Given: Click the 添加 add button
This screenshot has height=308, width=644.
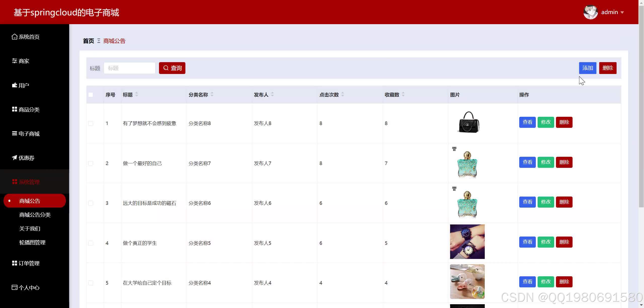Looking at the screenshot, I should pos(588,68).
